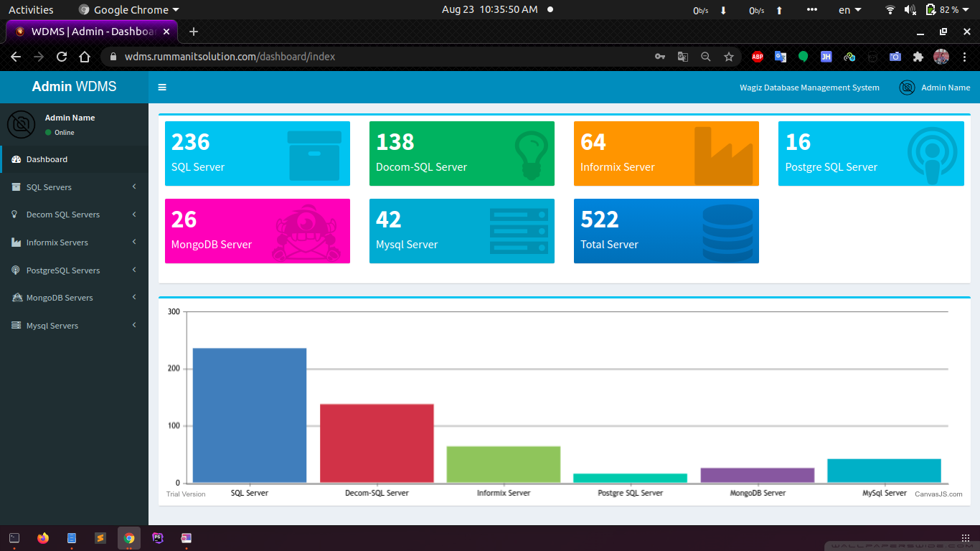
Task: Click the archive box icon on SQL Server card
Action: point(314,156)
